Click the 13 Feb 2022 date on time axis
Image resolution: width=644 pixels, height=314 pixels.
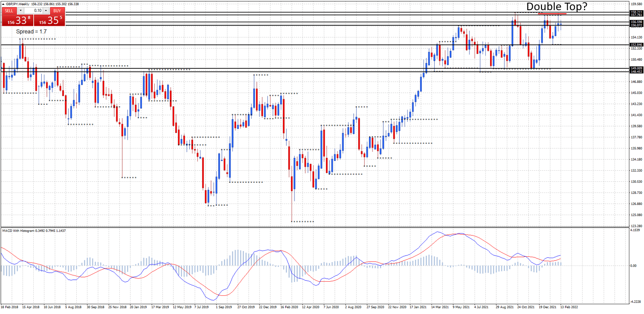point(569,306)
